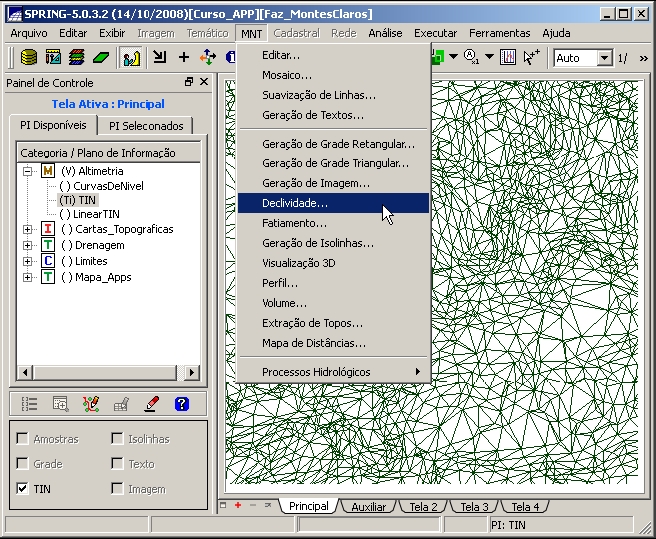Open Processos Hidrológicos submenu
Screen dimensions: 656x539
(316, 372)
